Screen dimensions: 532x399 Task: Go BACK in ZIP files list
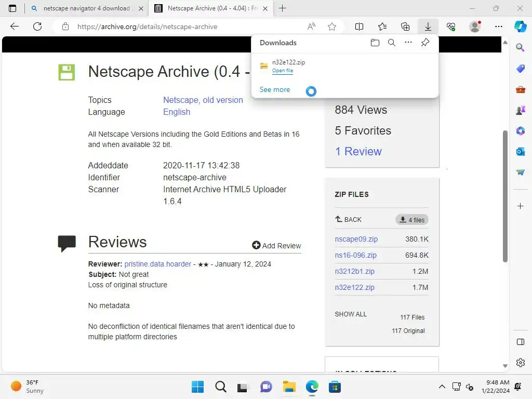(x=348, y=220)
